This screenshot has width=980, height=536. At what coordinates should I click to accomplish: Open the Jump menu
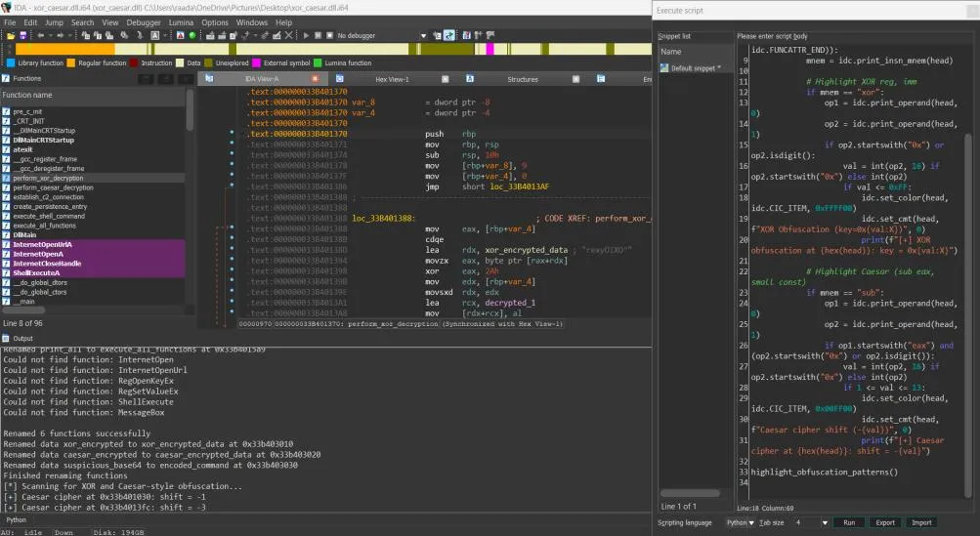click(55, 22)
